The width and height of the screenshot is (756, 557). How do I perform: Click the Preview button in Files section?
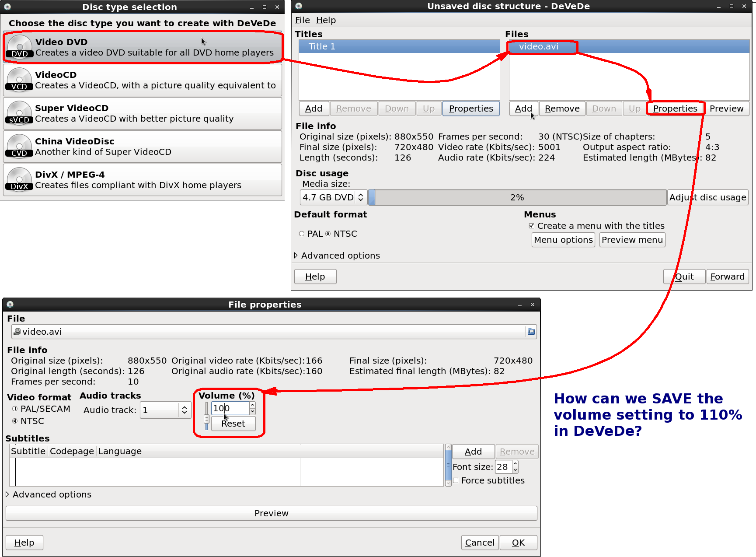tap(726, 109)
